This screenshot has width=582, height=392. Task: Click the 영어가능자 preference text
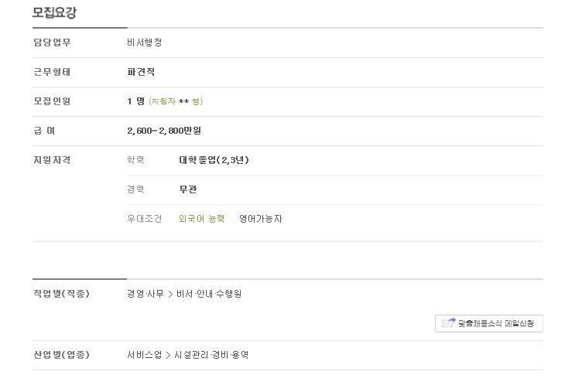coord(261,219)
